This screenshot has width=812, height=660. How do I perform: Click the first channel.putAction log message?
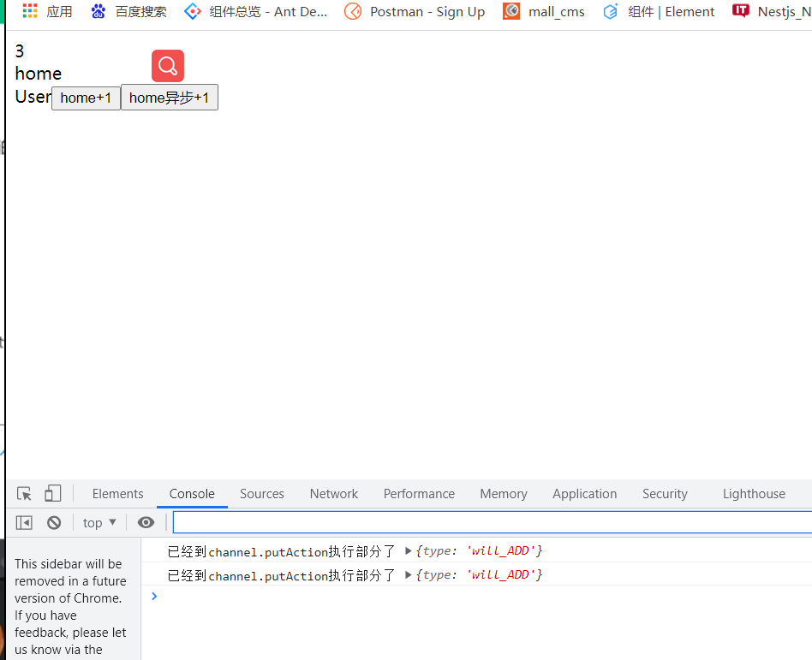[281, 551]
